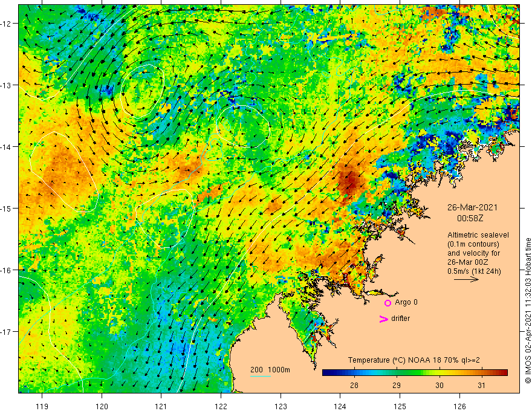Click the '0.5m/s (1kt 24h)' scale text
Image resolution: width=532 pixels, height=411 pixels.
click(x=474, y=271)
